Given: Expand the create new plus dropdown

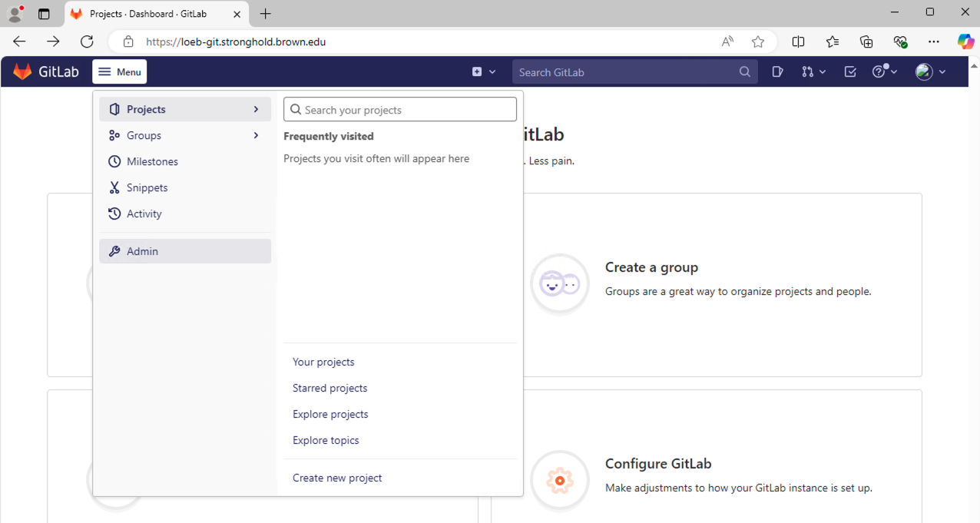Looking at the screenshot, I should 483,72.
